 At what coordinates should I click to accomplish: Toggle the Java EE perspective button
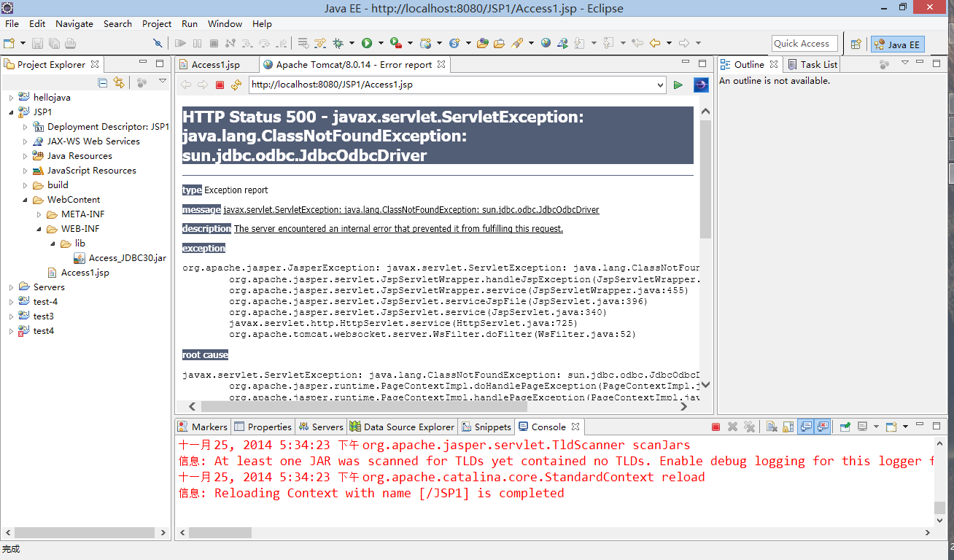(x=897, y=44)
